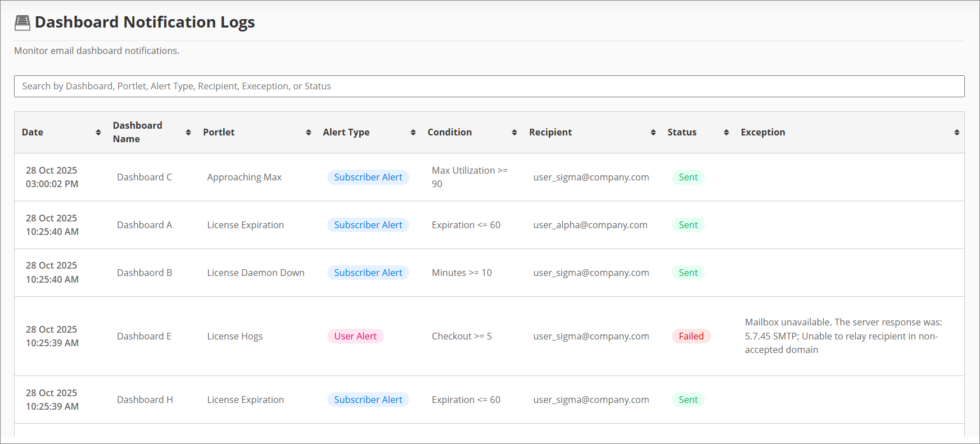This screenshot has width=980, height=444.
Task: Click Sent status in Dashboard H row
Action: point(688,400)
